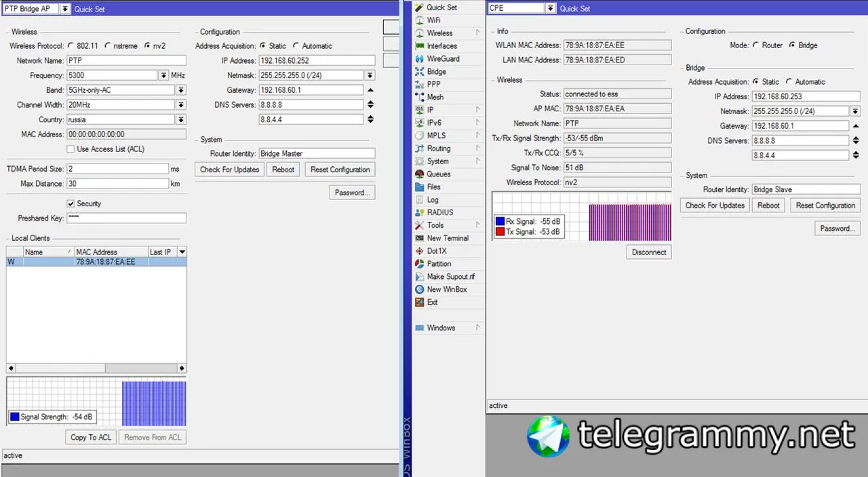Expand the Frequency dropdown

tap(164, 75)
